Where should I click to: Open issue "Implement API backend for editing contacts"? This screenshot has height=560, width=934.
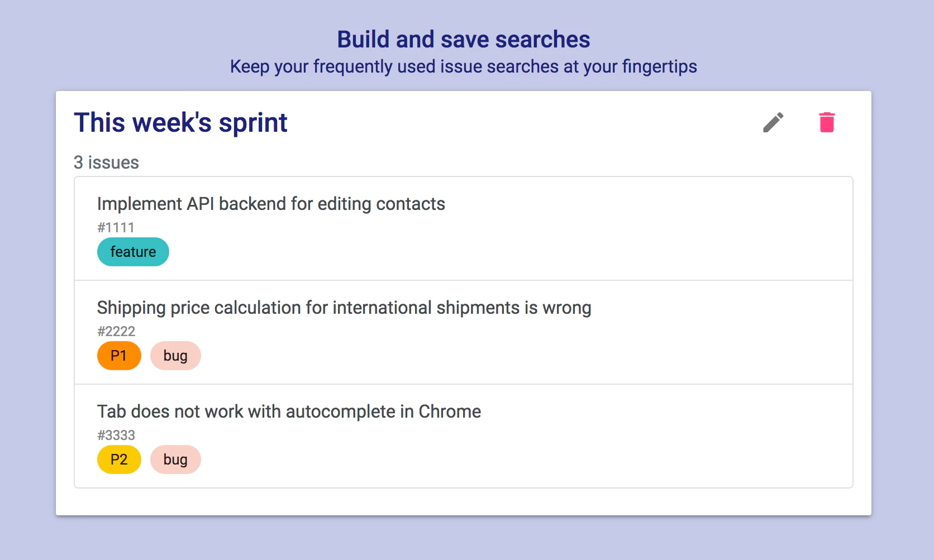click(x=271, y=204)
